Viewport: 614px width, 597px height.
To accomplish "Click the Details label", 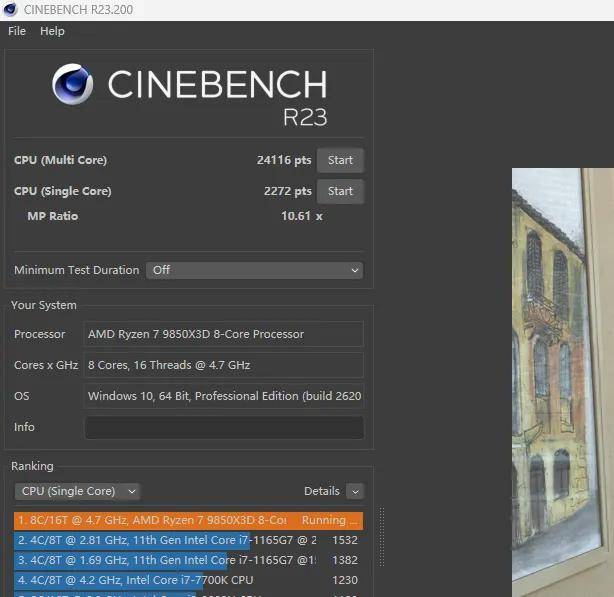I will (x=322, y=491).
